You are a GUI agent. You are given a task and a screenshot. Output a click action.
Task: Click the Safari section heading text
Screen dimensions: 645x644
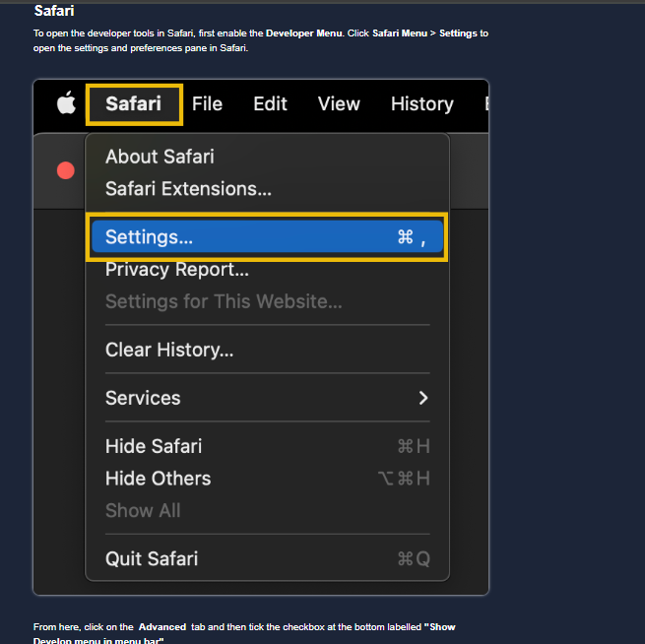click(54, 11)
